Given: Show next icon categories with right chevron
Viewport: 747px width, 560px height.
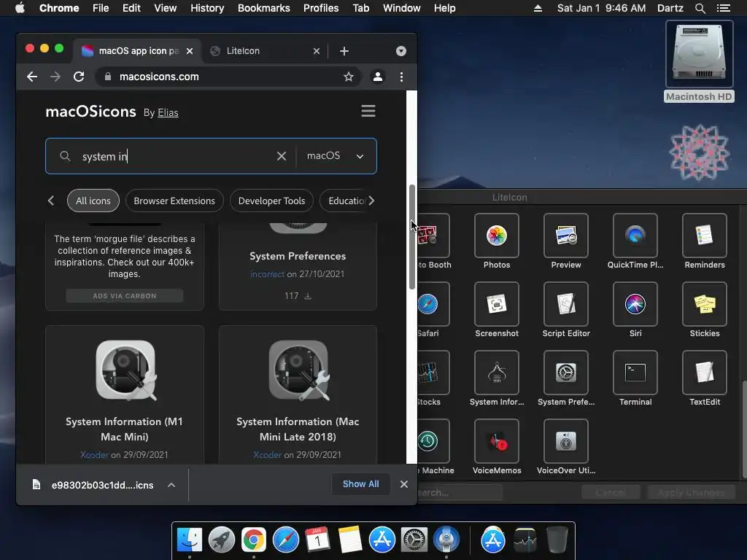Looking at the screenshot, I should coord(371,201).
